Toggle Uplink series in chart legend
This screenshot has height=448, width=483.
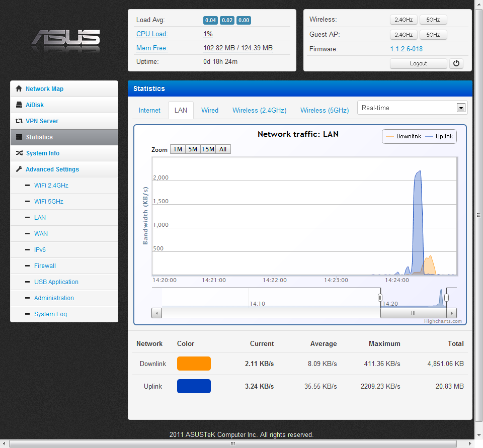pyautogui.click(x=439, y=136)
